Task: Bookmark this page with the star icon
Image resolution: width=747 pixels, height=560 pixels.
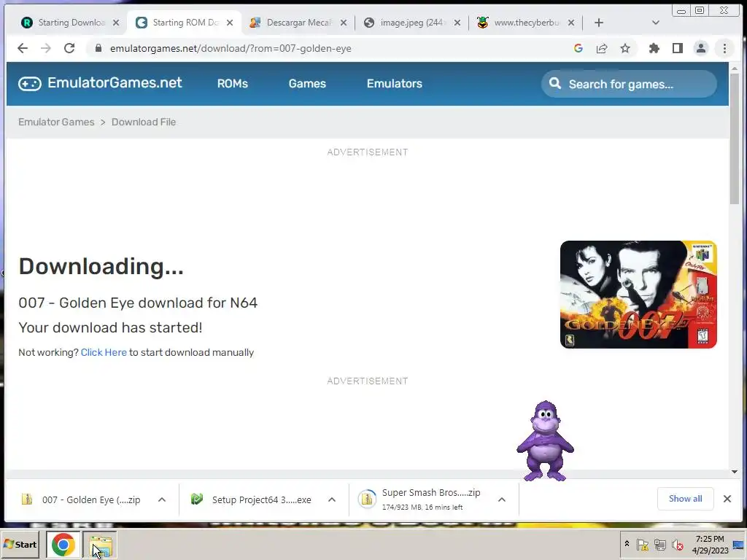Action: pyautogui.click(x=625, y=48)
